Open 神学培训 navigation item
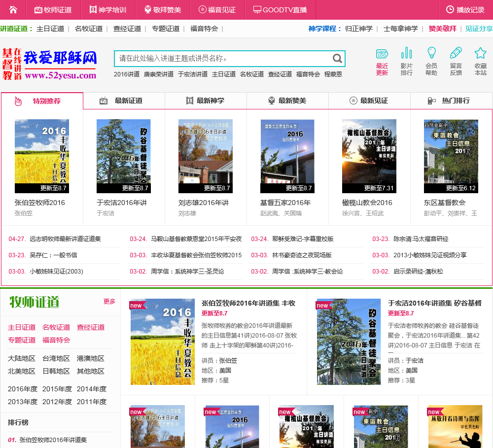 pyautogui.click(x=108, y=10)
